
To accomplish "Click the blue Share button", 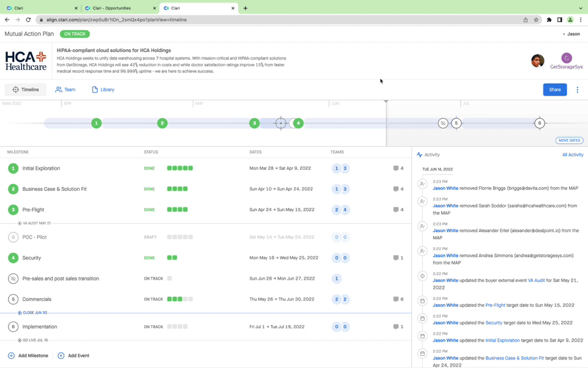I will [555, 90].
